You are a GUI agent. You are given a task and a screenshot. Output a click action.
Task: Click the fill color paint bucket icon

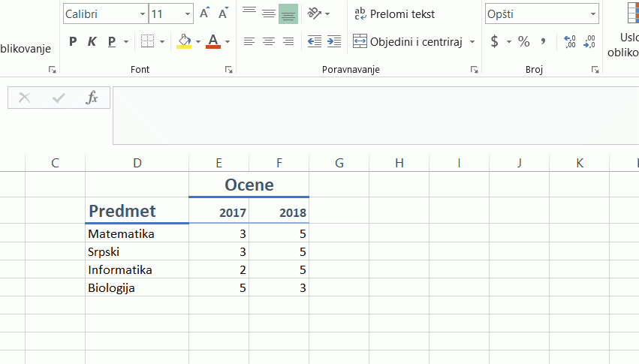(184, 41)
